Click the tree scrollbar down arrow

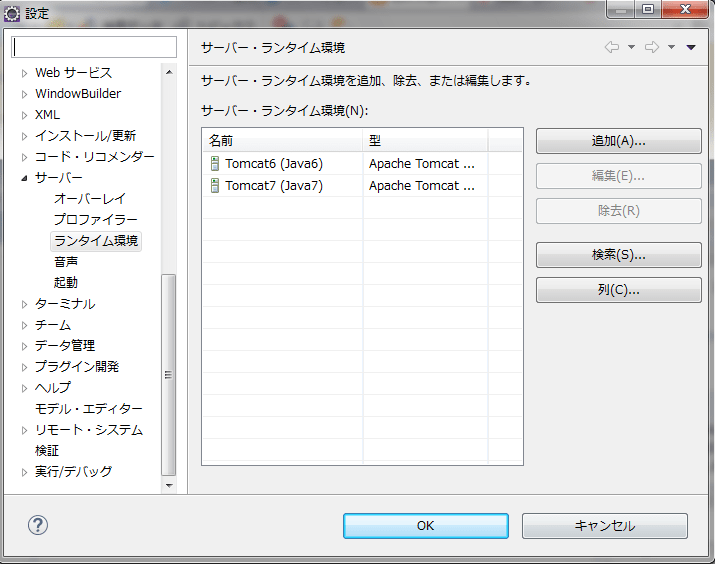tap(169, 486)
